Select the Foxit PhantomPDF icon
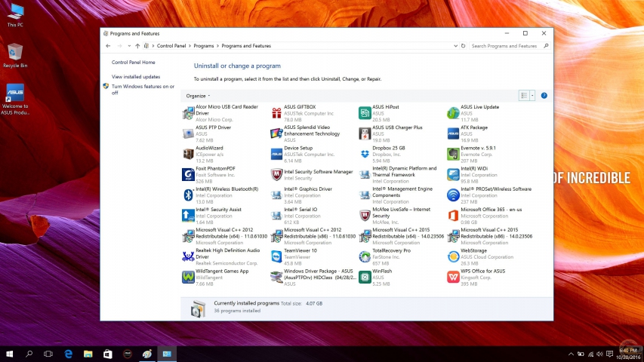This screenshot has height=362, width=644. [x=188, y=174]
